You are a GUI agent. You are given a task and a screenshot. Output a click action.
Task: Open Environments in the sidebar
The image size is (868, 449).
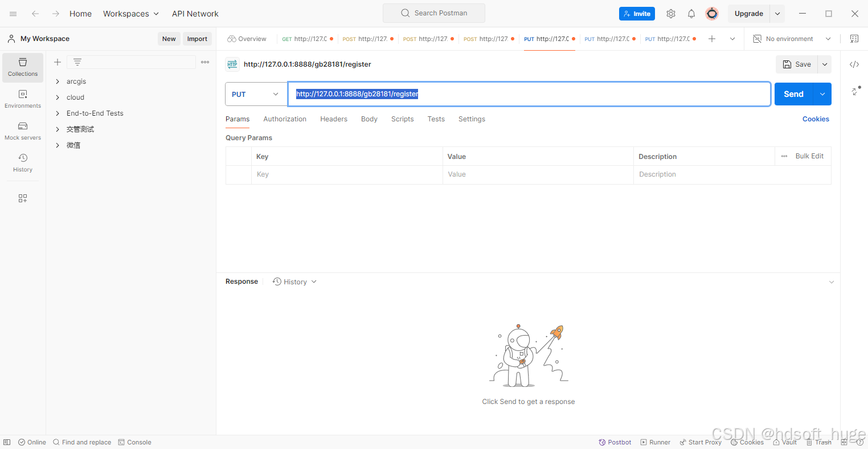tap(23, 99)
